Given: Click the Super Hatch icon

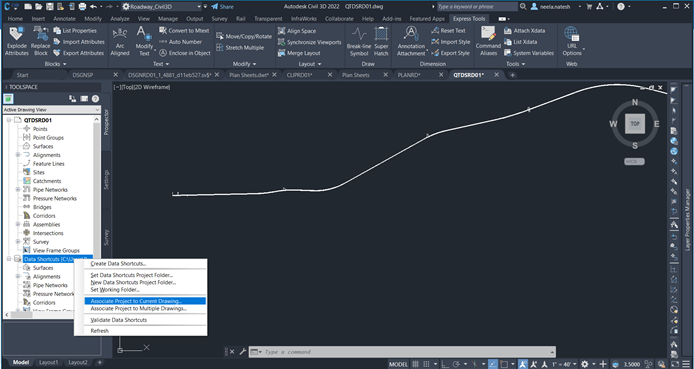Looking at the screenshot, I should pos(381,41).
